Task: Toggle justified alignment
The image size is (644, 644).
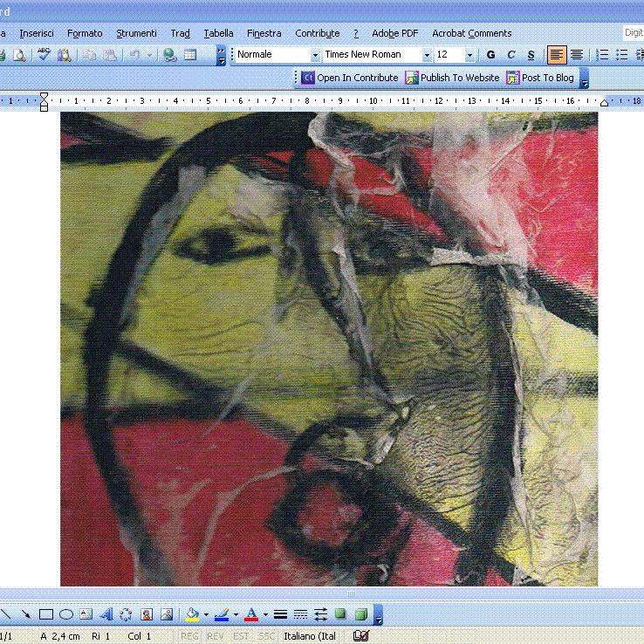Action: [x=577, y=55]
